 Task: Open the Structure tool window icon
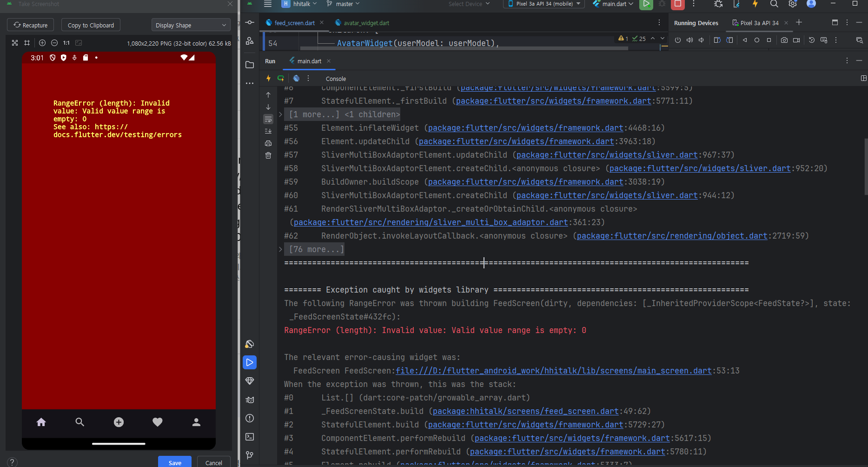pos(250,41)
